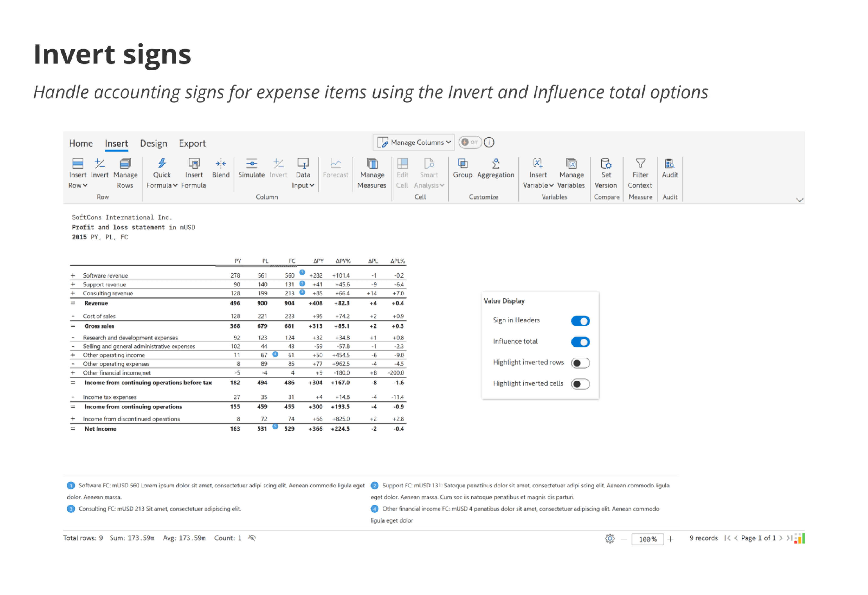The image size is (868, 595).
Task: Click the greyed Invert column icon
Action: [278, 164]
